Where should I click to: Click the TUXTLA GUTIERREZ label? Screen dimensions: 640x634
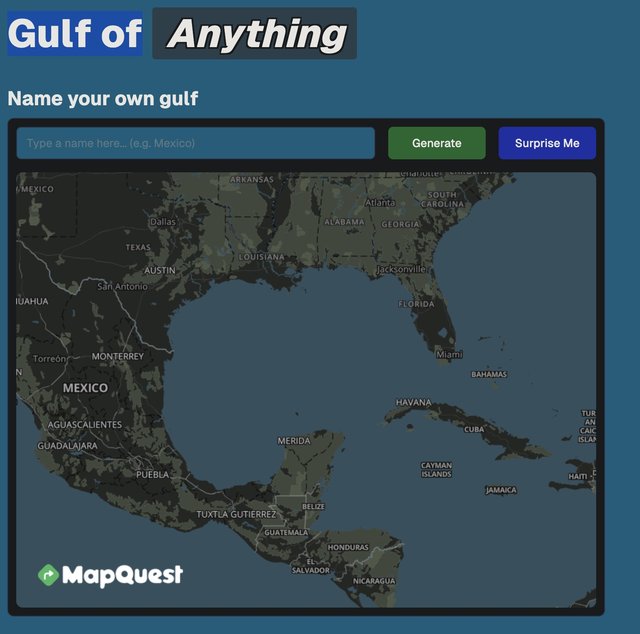236,514
